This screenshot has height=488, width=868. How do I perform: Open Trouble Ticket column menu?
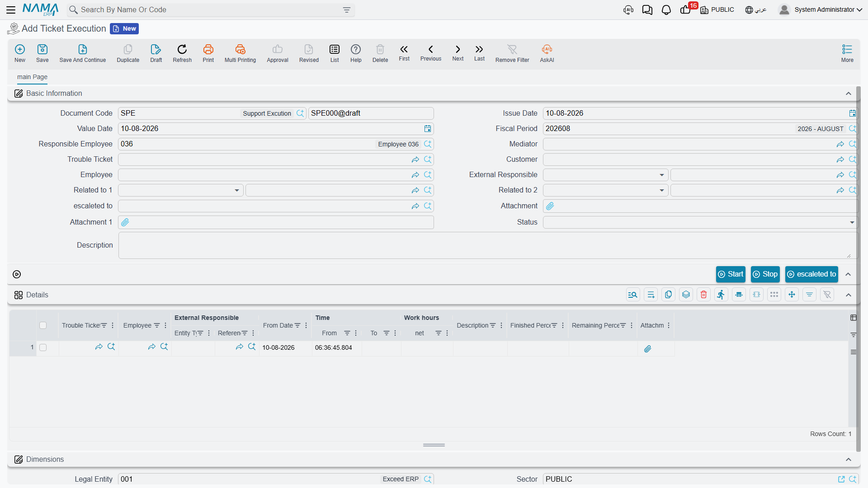click(x=113, y=325)
